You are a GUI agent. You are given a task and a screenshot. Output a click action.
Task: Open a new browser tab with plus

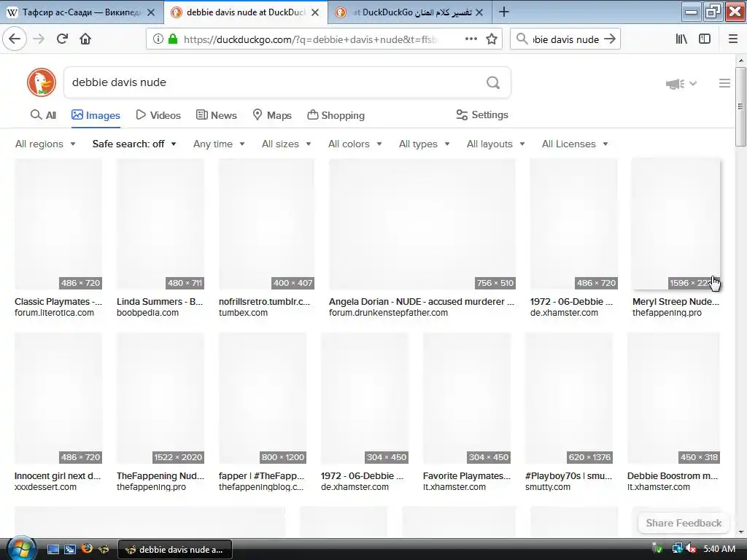pyautogui.click(x=503, y=12)
